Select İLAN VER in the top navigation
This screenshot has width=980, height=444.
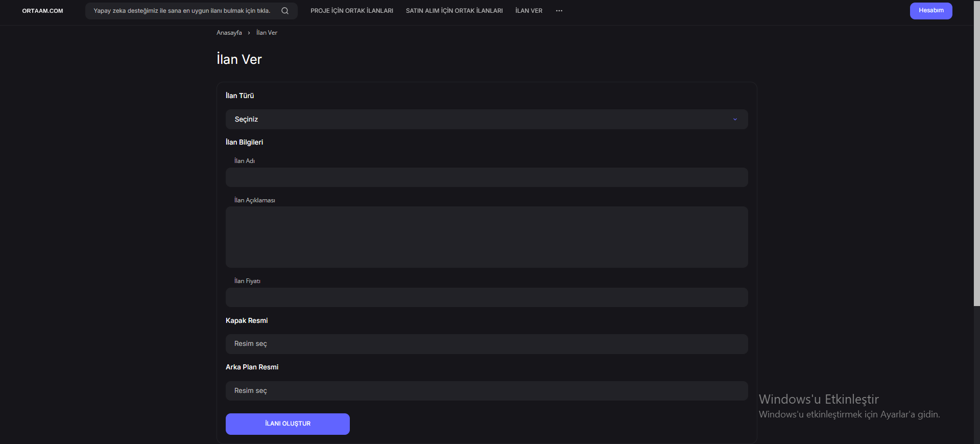[529, 11]
